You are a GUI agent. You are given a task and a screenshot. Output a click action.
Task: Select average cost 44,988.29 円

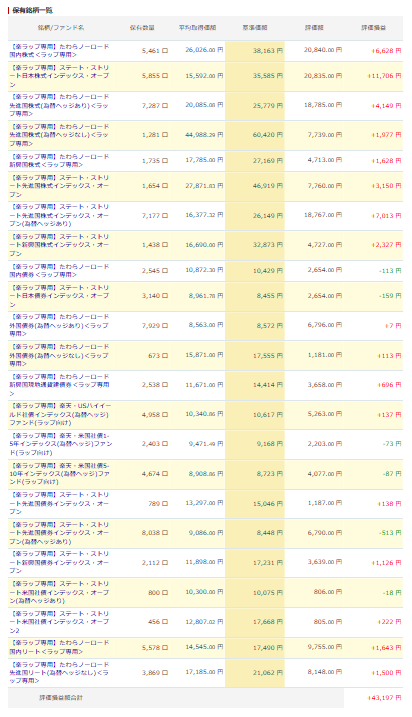pos(204,134)
